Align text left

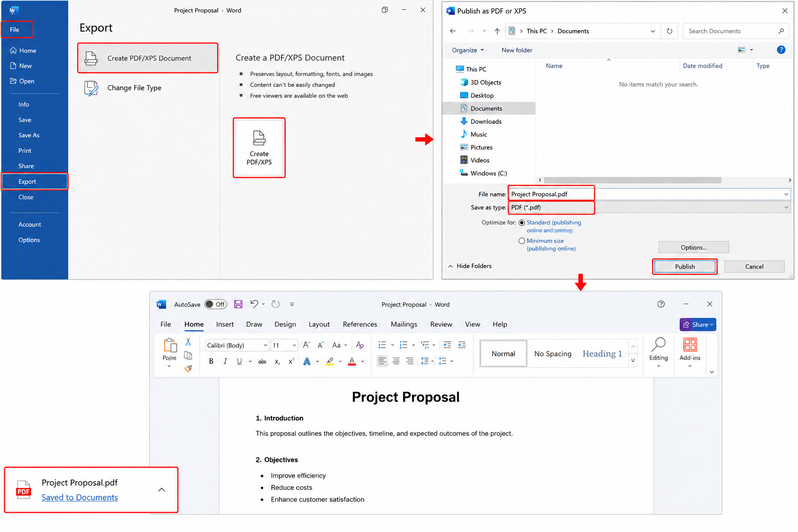[382, 361]
